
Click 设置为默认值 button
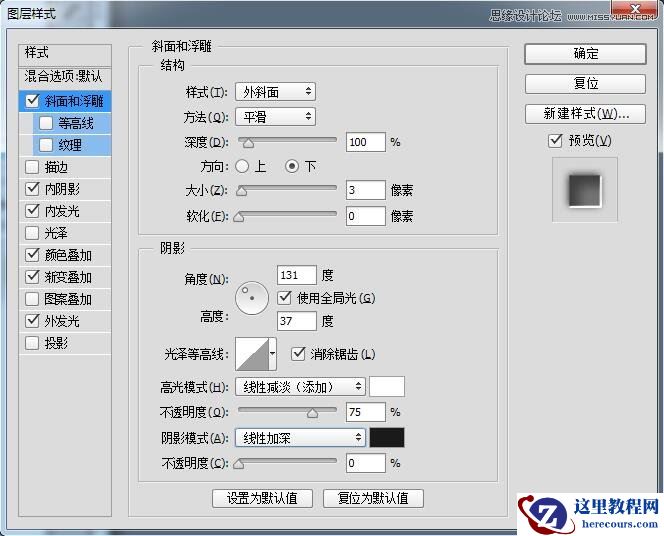pyautogui.click(x=263, y=498)
